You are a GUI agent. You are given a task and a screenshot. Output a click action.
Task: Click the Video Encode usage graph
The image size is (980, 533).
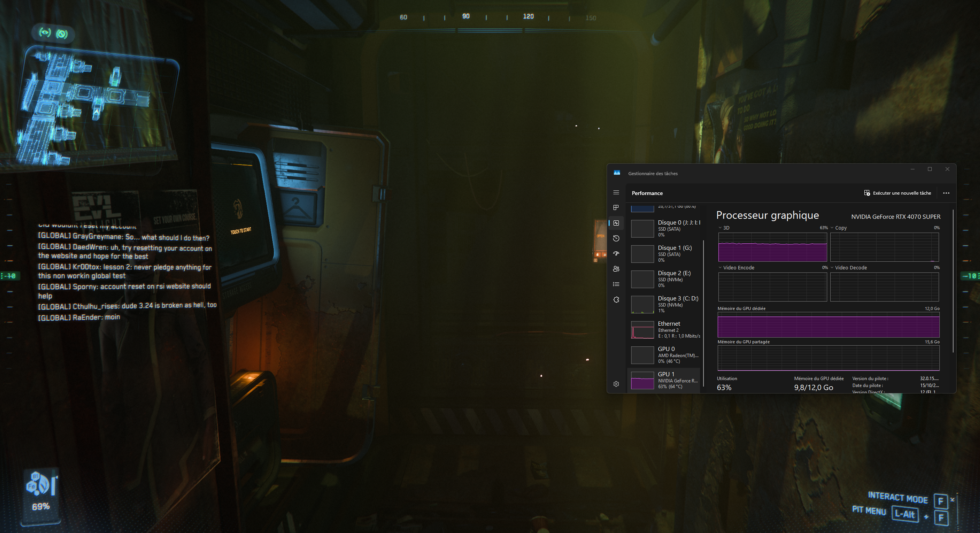click(772, 287)
